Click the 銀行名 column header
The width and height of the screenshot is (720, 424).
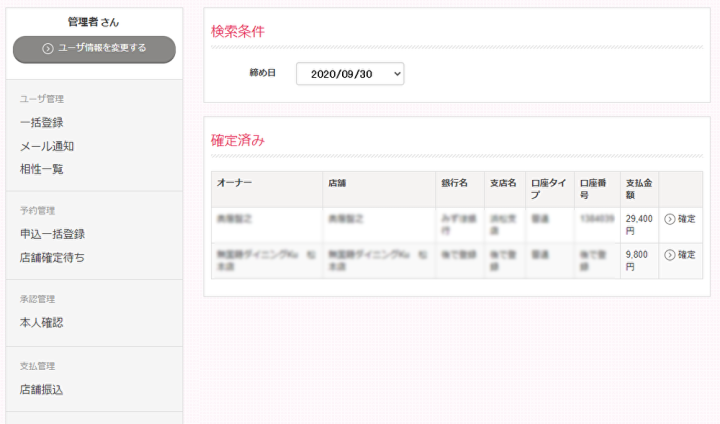pyautogui.click(x=454, y=183)
